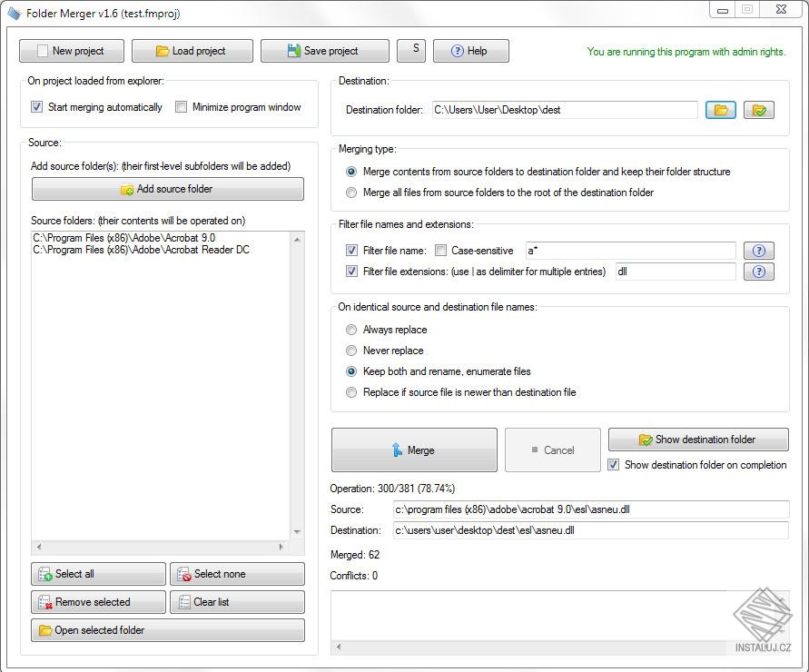Click source list scroll down arrow
The height and width of the screenshot is (672, 809).
(297, 532)
